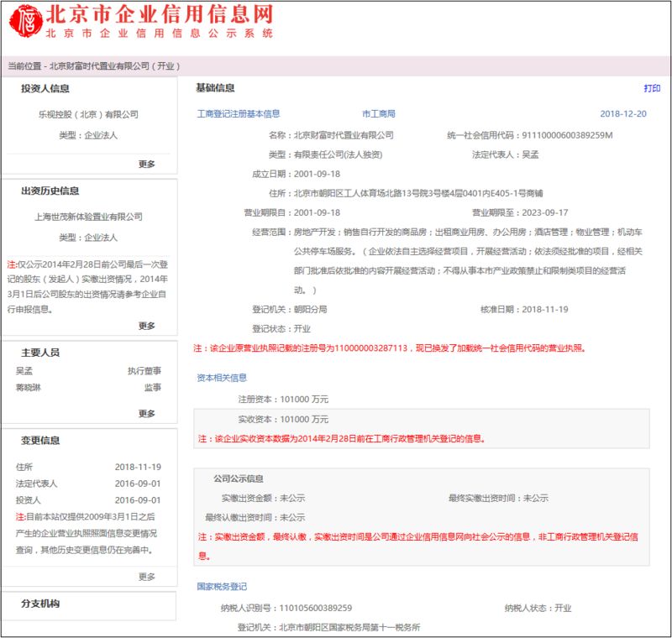Click the 营业期限至 date 2023-09-17
The image size is (672, 638).
[x=545, y=212]
